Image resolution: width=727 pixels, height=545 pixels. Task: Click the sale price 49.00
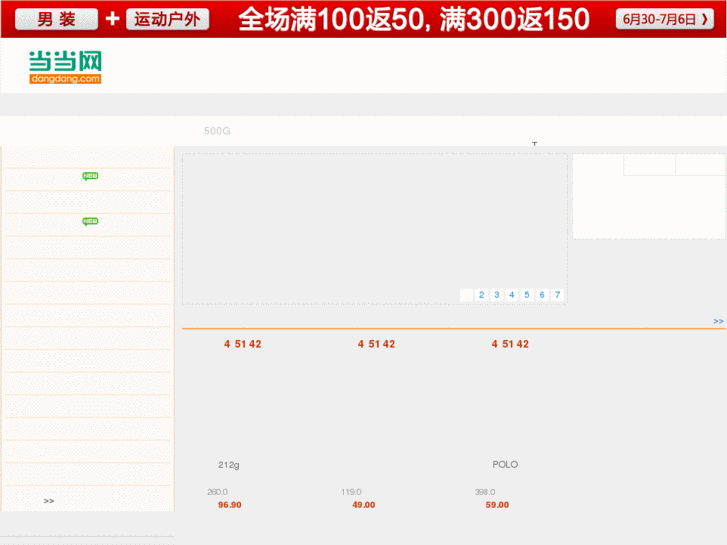[x=364, y=505]
